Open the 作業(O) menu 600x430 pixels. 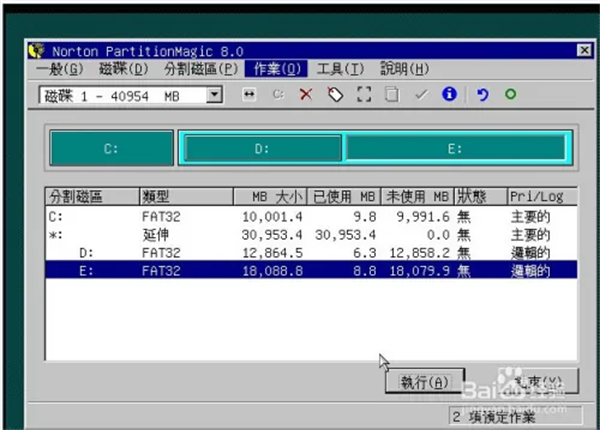tap(276, 69)
